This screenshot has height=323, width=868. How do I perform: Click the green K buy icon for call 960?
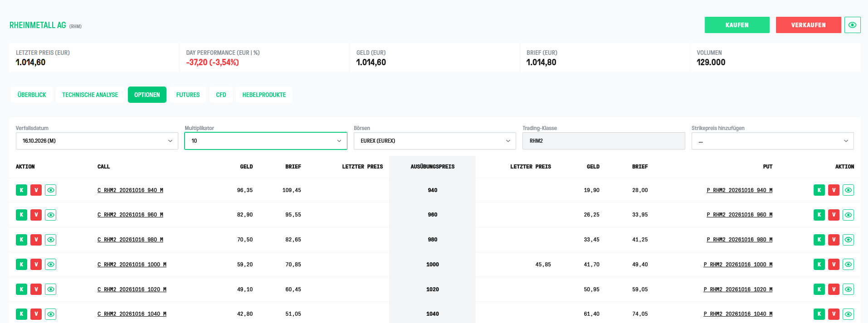21,215
